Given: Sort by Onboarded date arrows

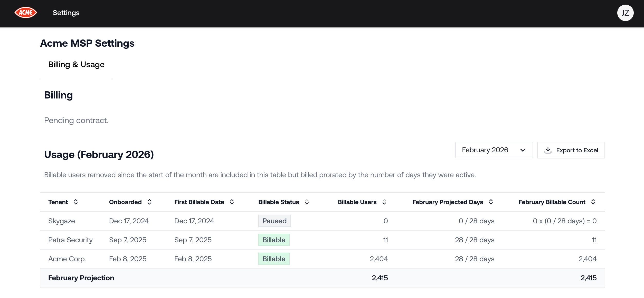Looking at the screenshot, I should pyautogui.click(x=149, y=202).
